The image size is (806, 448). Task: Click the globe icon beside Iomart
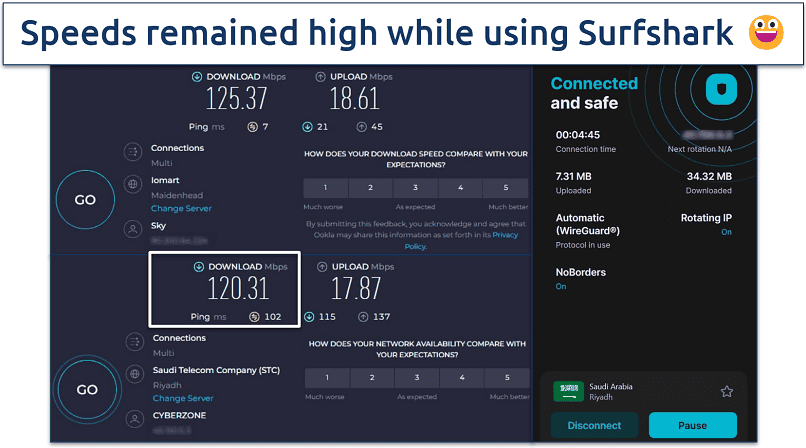pos(133,184)
